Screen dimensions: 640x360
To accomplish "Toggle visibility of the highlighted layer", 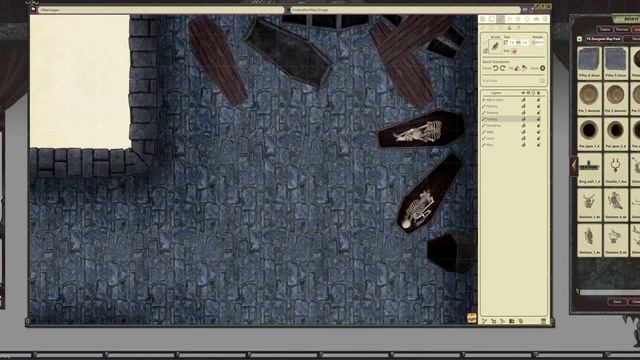I will click(523, 119).
